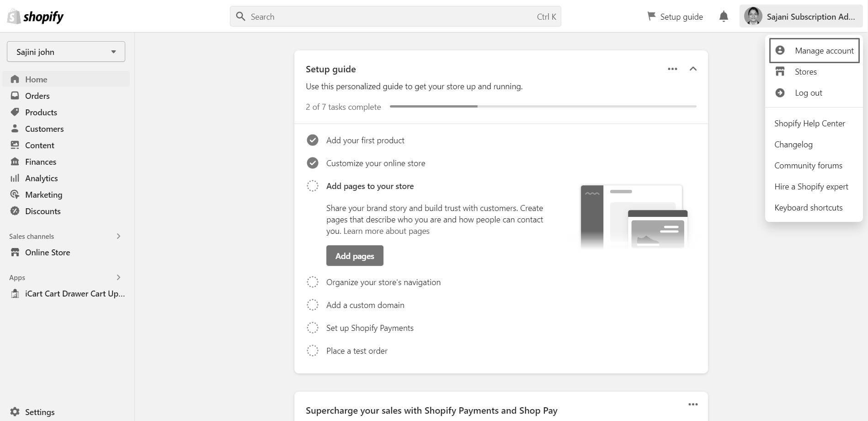
Task: Open the Settings gear at bottom
Action: coord(15,411)
